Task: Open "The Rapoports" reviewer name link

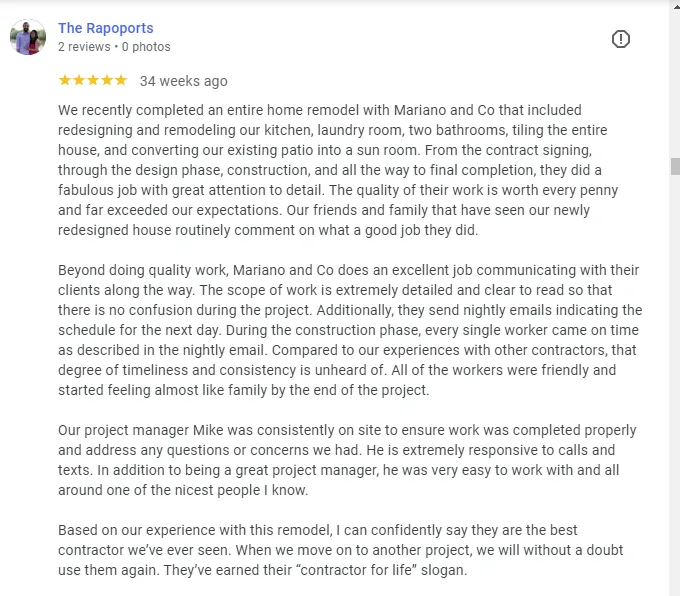Action: coord(105,28)
